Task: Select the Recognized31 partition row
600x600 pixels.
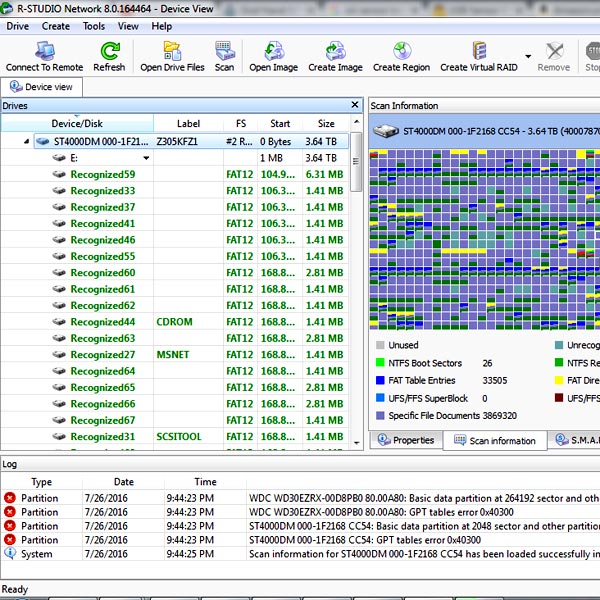Action: click(x=175, y=437)
